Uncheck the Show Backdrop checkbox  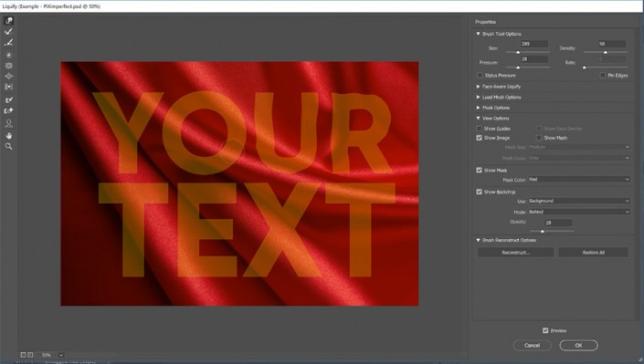tap(479, 192)
